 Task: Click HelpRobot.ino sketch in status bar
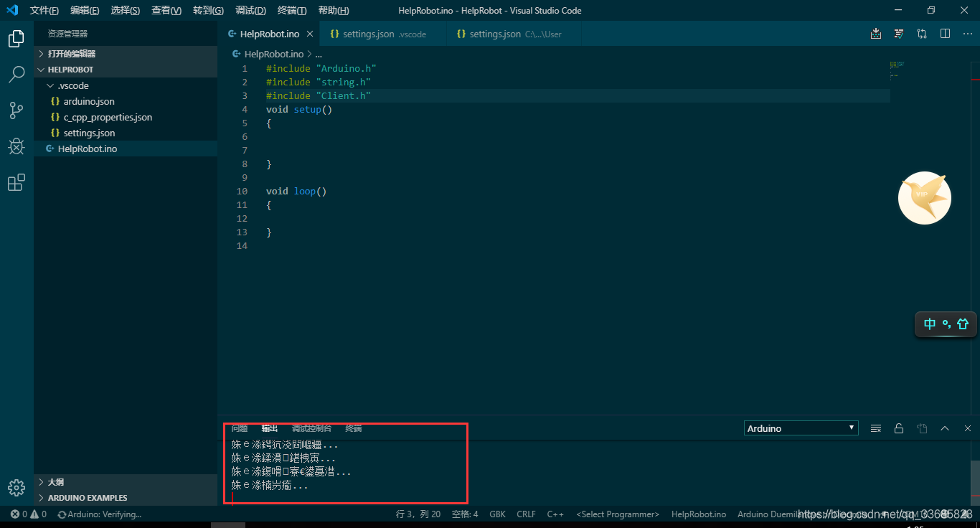click(x=699, y=514)
